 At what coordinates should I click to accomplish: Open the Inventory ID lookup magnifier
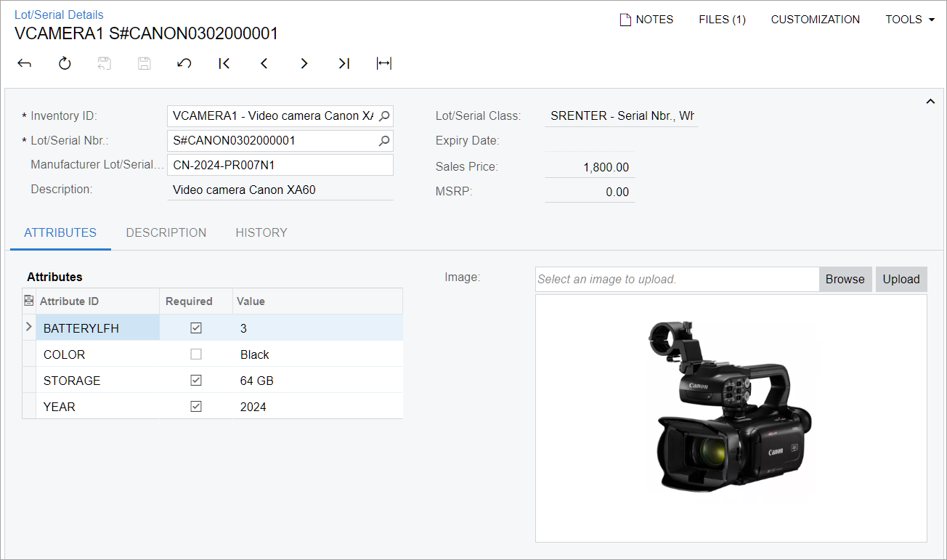385,115
